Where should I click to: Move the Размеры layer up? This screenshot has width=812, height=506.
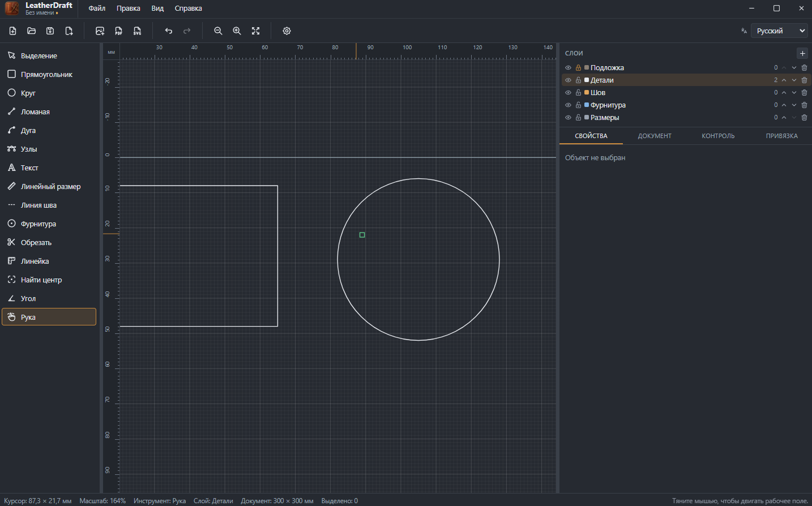tap(784, 118)
